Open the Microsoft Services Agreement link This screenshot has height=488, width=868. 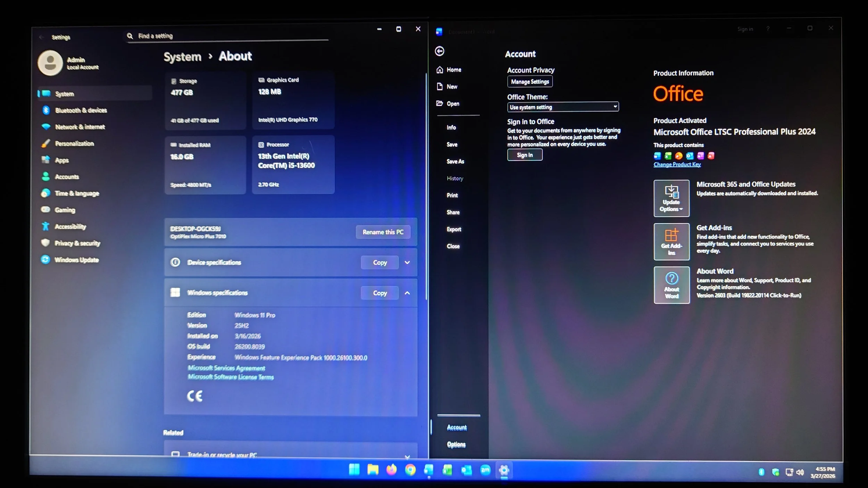pos(226,368)
